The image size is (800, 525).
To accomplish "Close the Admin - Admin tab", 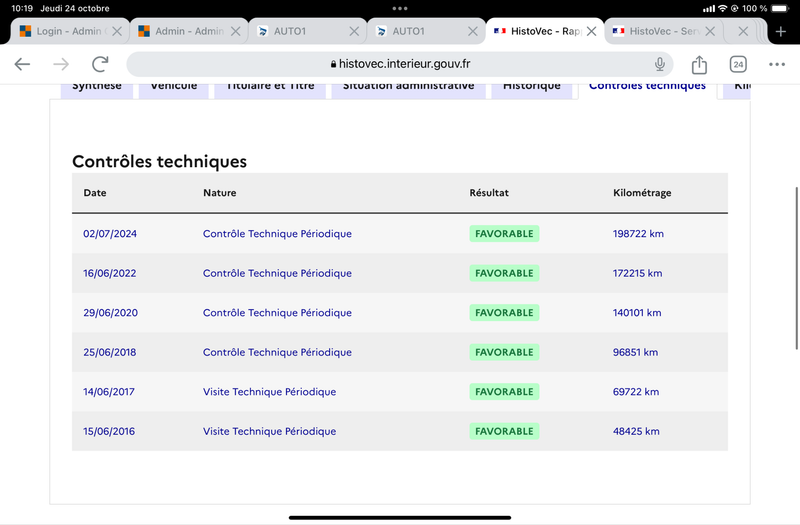I will click(235, 32).
